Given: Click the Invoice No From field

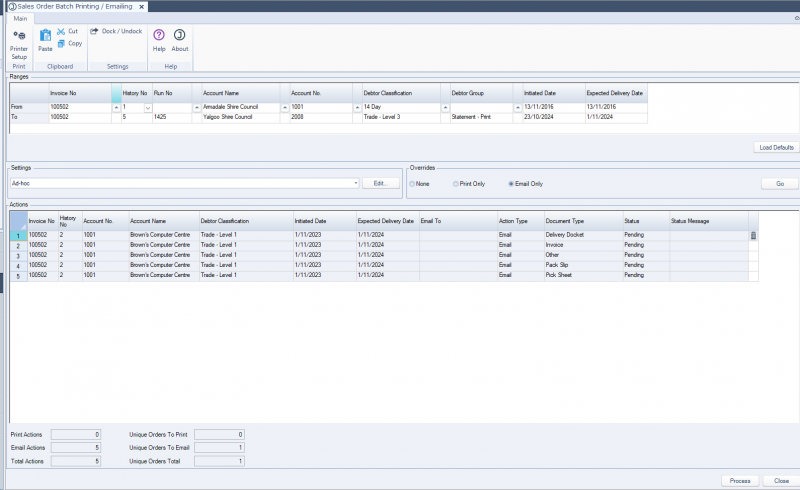Looking at the screenshot, I should (x=78, y=106).
